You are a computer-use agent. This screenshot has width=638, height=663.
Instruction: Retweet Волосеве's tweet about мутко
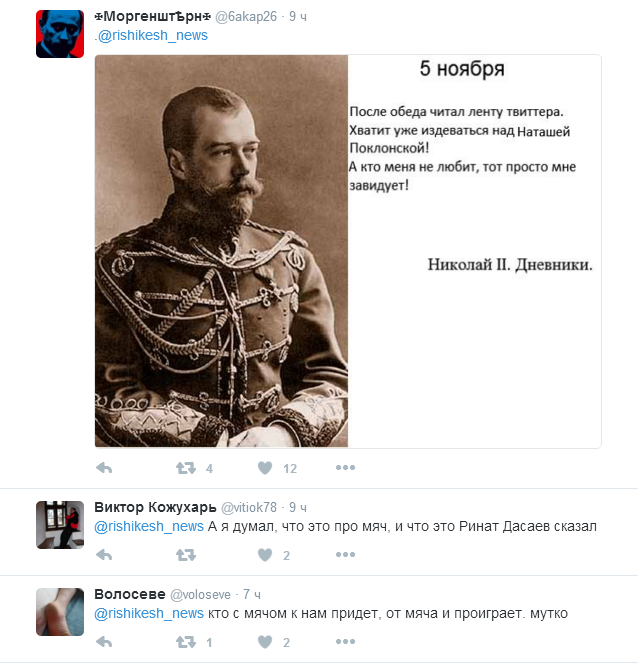(186, 642)
